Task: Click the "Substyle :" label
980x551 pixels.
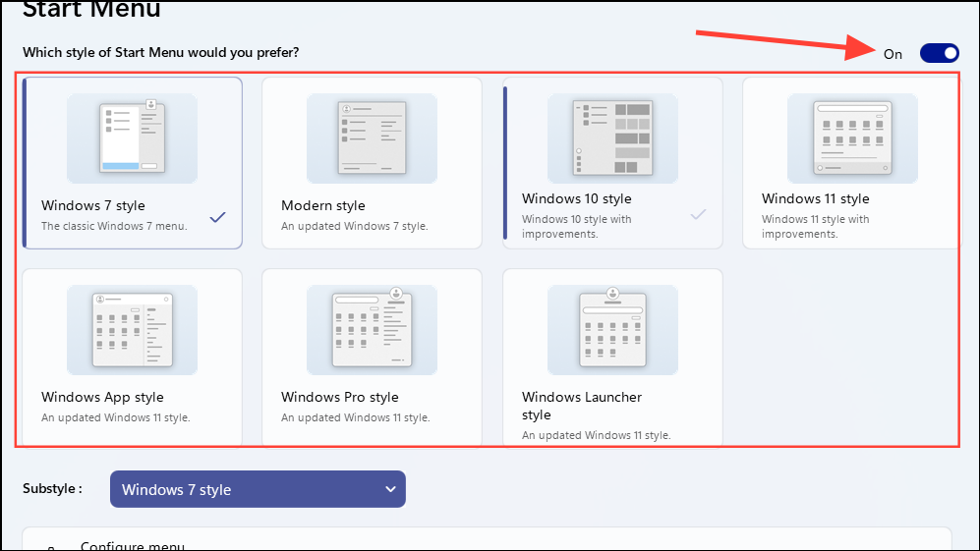Action: pyautogui.click(x=52, y=488)
